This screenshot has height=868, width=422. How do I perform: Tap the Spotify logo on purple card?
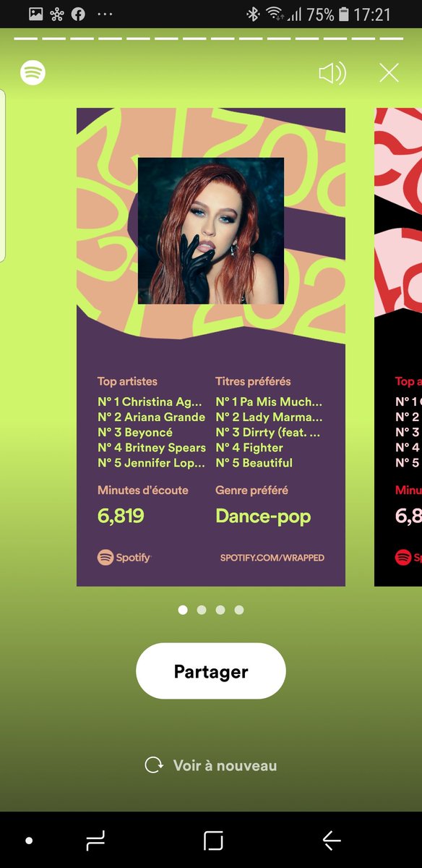tap(124, 557)
